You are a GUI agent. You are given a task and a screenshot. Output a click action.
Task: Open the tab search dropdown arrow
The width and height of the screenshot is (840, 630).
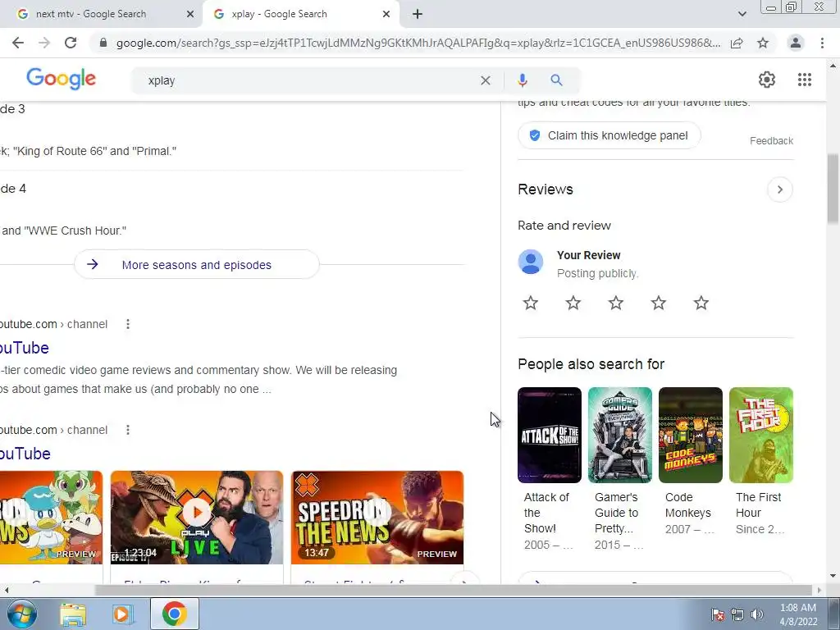[742, 15]
